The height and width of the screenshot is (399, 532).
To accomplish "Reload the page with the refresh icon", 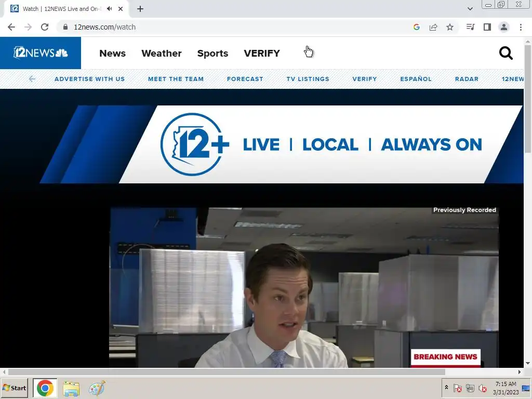I will pos(45,27).
